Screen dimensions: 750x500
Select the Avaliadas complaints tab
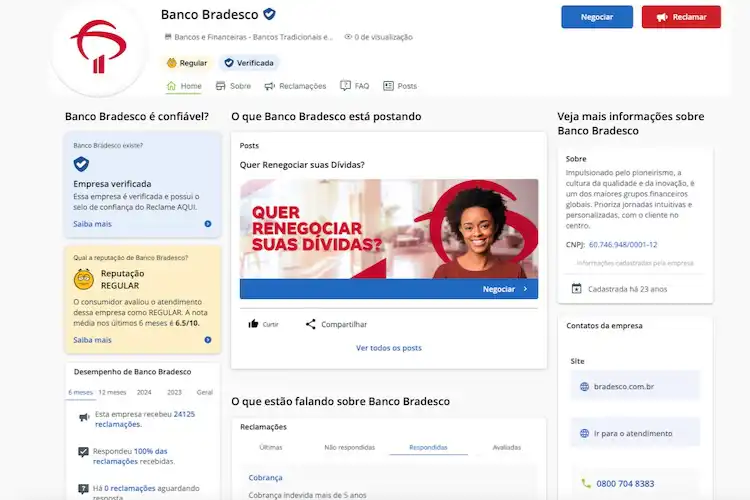(x=507, y=447)
